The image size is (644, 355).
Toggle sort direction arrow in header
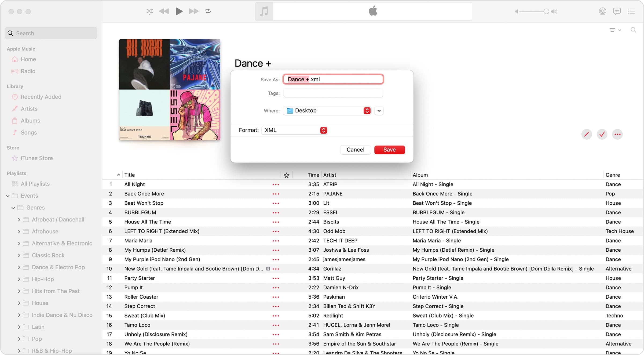[118, 175]
